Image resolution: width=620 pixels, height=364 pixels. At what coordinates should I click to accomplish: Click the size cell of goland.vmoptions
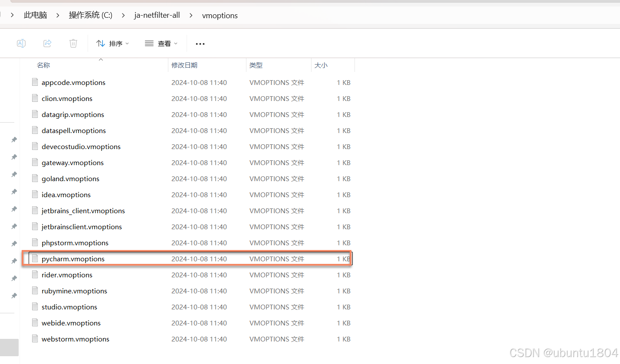(344, 179)
